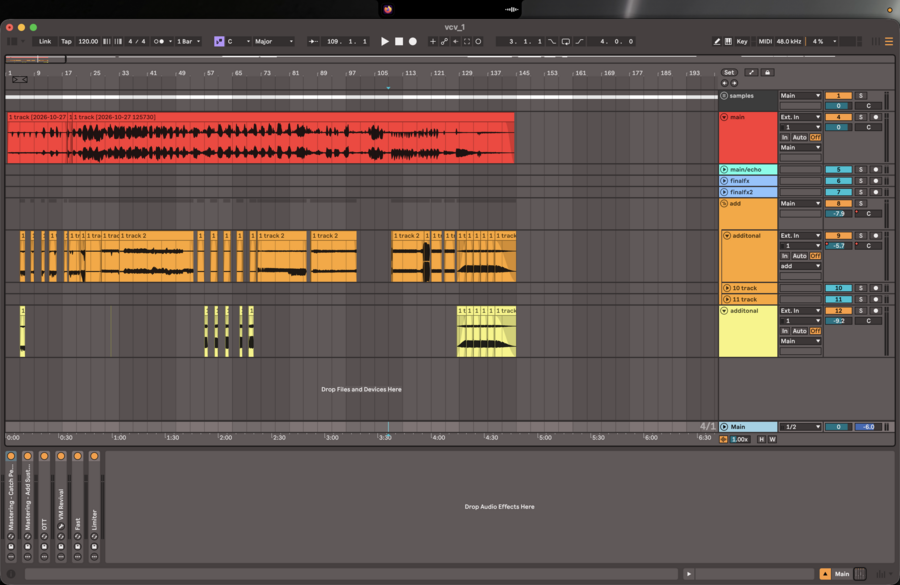Open the 1 Bar quantization dropdown

point(189,41)
